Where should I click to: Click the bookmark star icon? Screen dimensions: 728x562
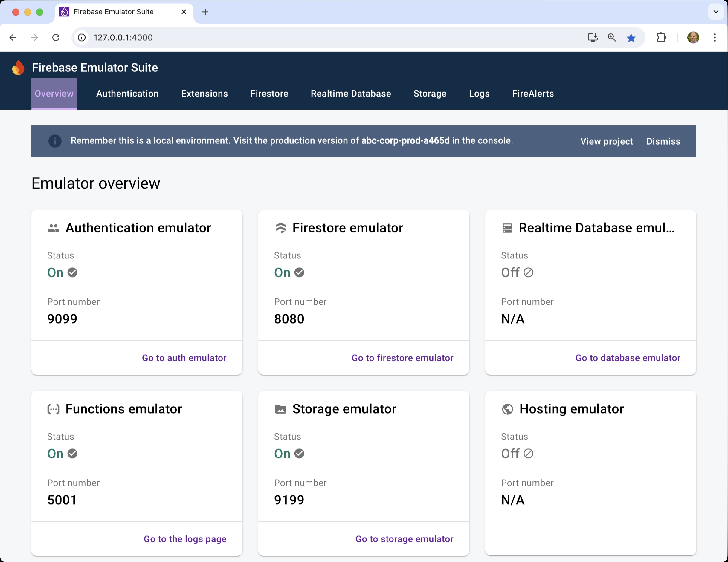631,38
